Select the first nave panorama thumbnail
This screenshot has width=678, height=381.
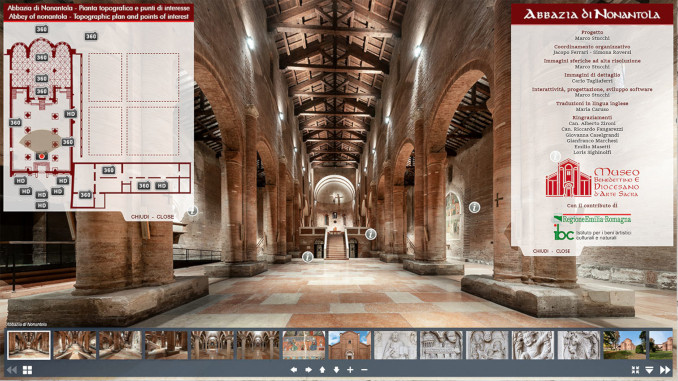pos(29,345)
